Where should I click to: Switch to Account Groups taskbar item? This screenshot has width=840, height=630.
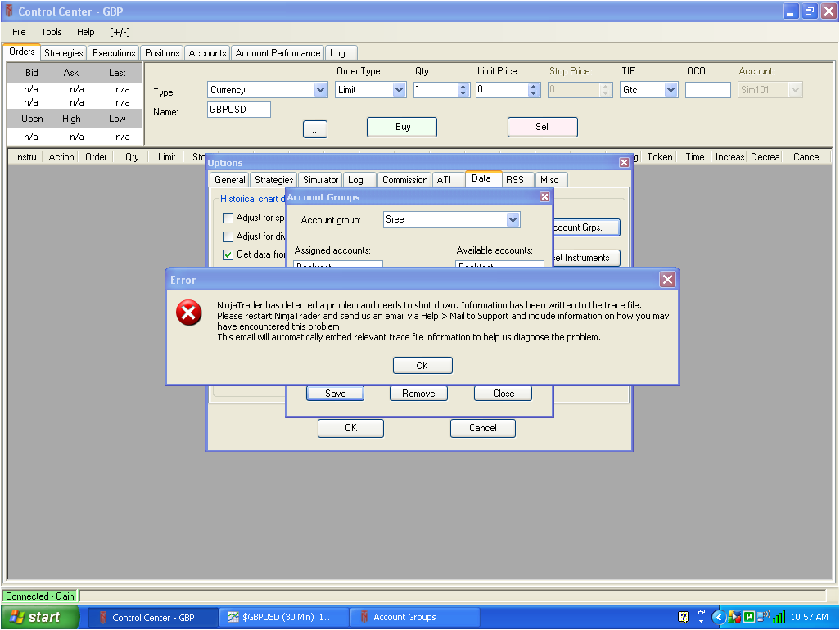click(415, 617)
